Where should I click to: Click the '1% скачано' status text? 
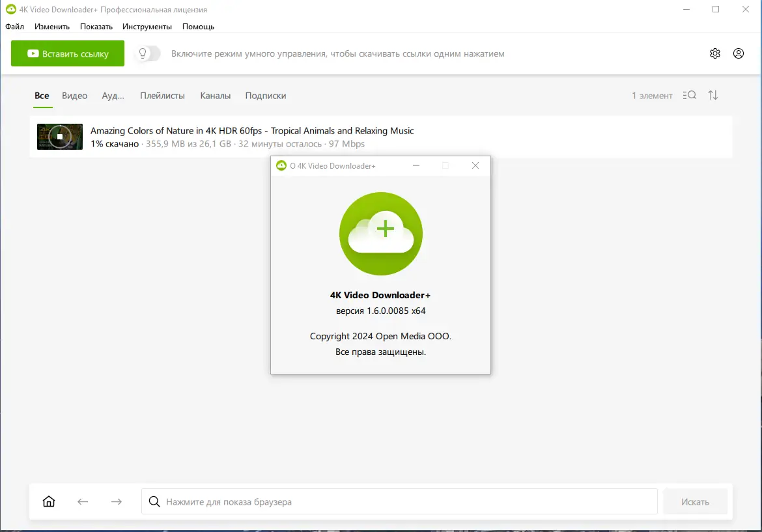coord(115,144)
